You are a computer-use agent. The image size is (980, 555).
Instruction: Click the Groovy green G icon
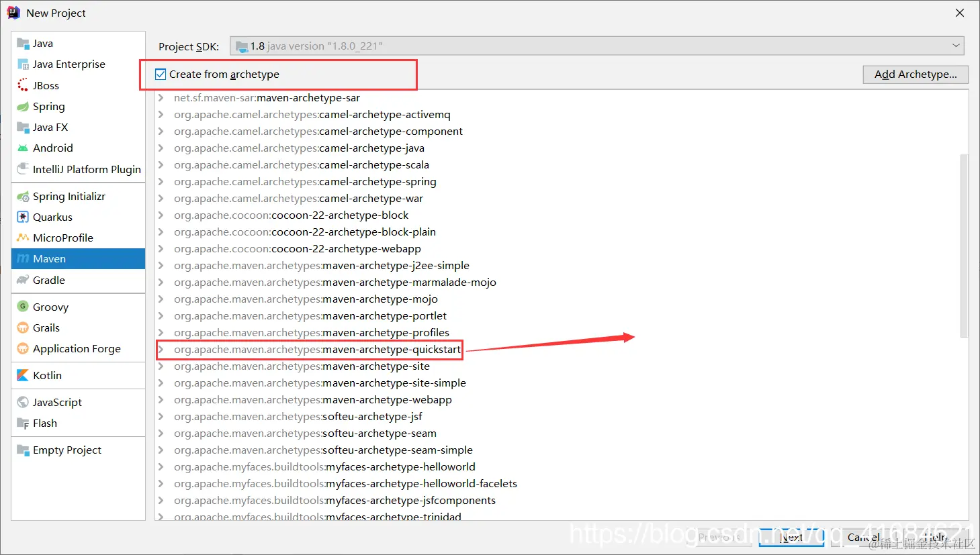pos(23,307)
